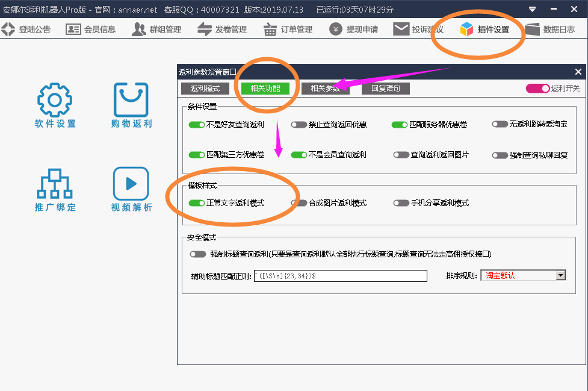The image size is (588, 391).
Task: Toggle 匹配服务器优惠卷 switch
Action: [400, 125]
